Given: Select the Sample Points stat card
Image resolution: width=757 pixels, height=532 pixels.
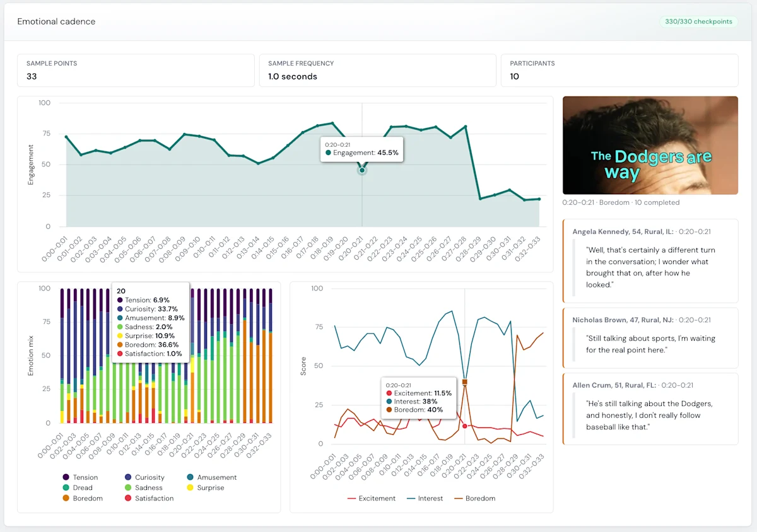Looking at the screenshot, I should point(136,70).
